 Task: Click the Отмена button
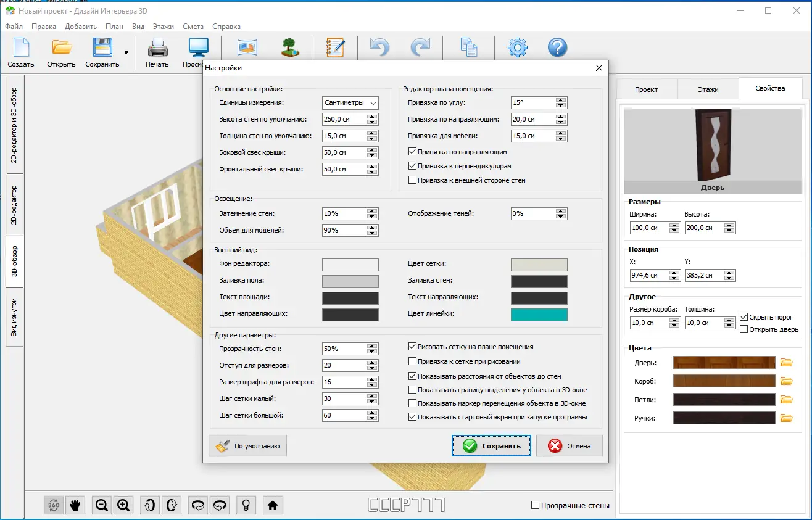[569, 446]
